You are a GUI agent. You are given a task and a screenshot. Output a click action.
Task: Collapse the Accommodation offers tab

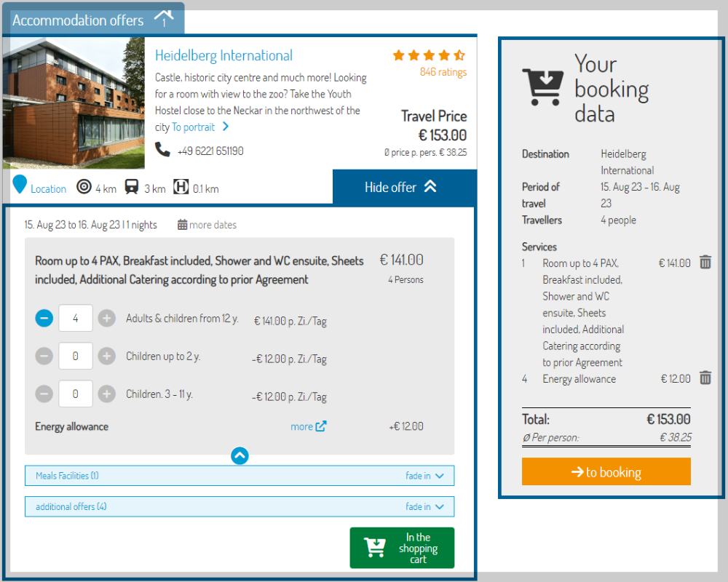(x=93, y=20)
